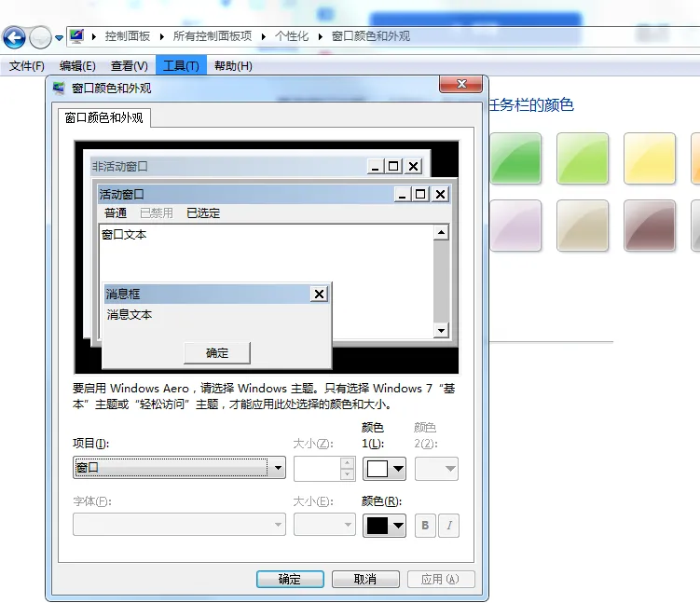This screenshot has height=603, width=700.
Task: Toggle the italic I font button
Action: pos(449,526)
